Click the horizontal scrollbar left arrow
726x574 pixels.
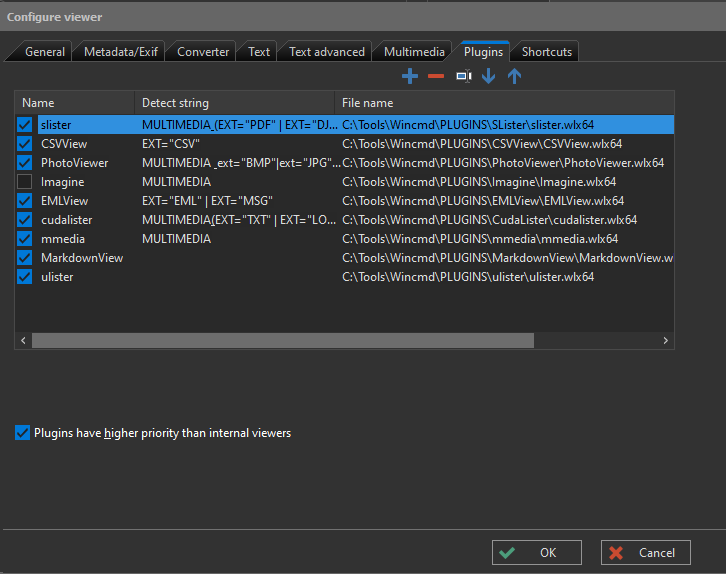point(23,340)
